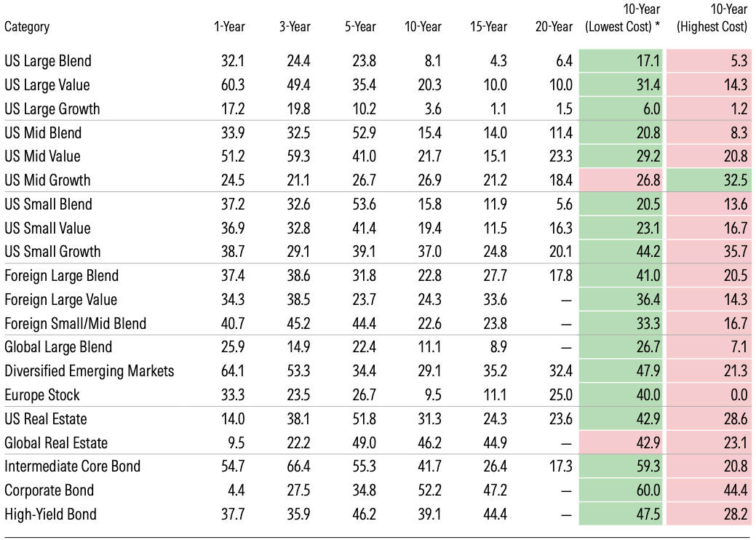Click the Intermediate Core Bond row label
This screenshot has height=540, width=756.
click(x=73, y=466)
